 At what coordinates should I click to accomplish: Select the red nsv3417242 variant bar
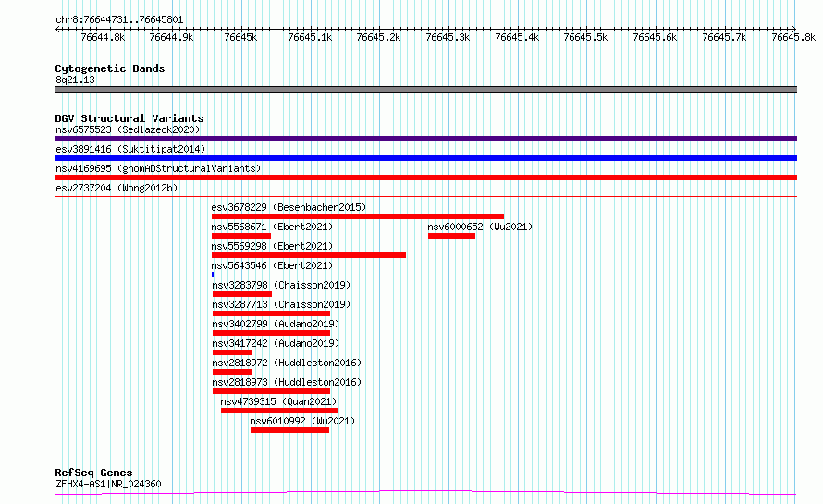(x=232, y=352)
